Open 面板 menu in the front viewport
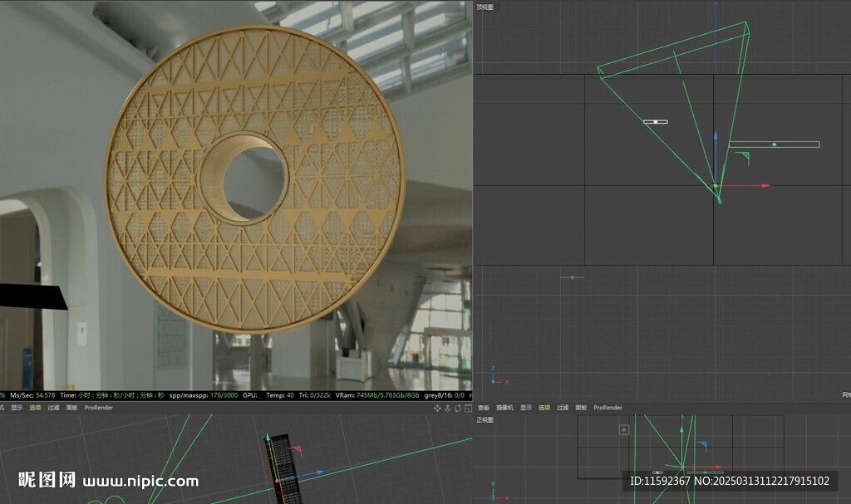 pyautogui.click(x=581, y=408)
